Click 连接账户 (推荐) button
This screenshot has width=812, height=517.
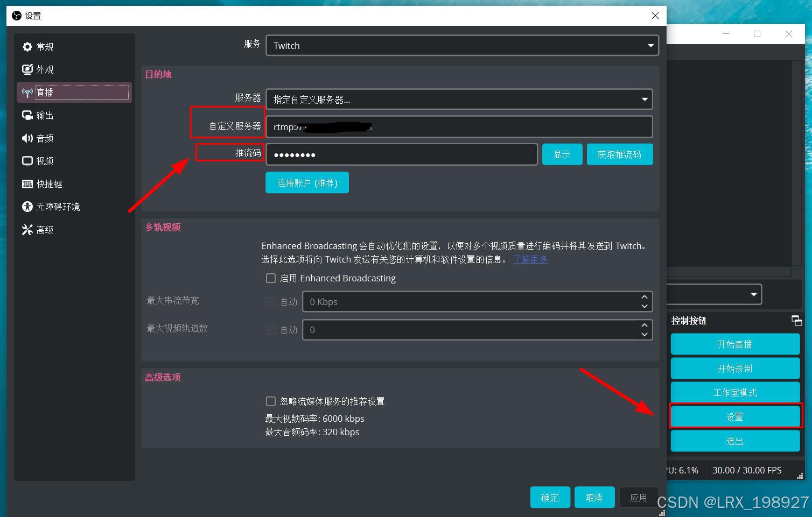307,183
